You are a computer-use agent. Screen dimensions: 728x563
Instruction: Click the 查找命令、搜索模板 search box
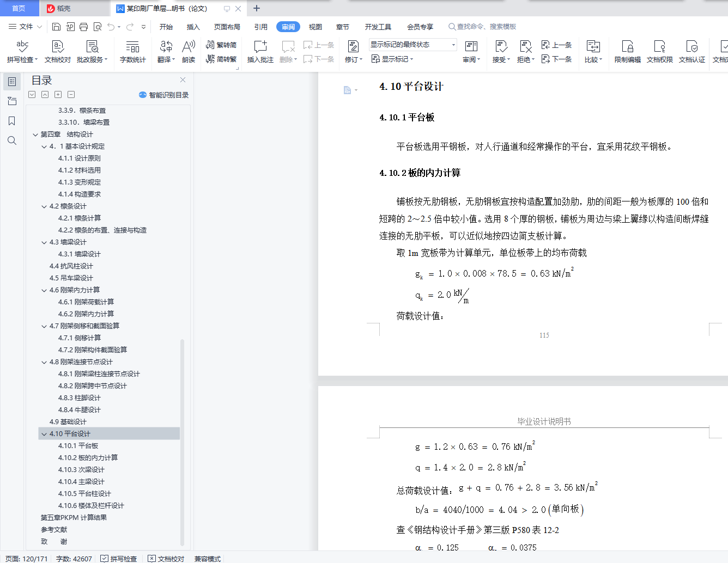tap(482, 27)
